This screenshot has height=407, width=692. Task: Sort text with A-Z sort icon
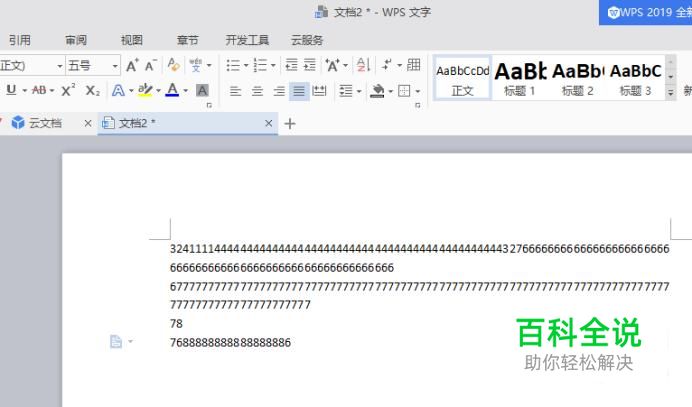(363, 65)
